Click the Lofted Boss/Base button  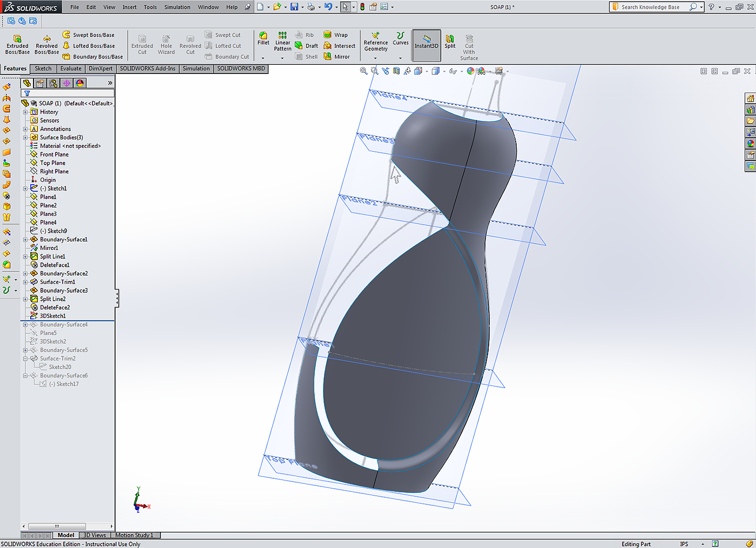[89, 46]
